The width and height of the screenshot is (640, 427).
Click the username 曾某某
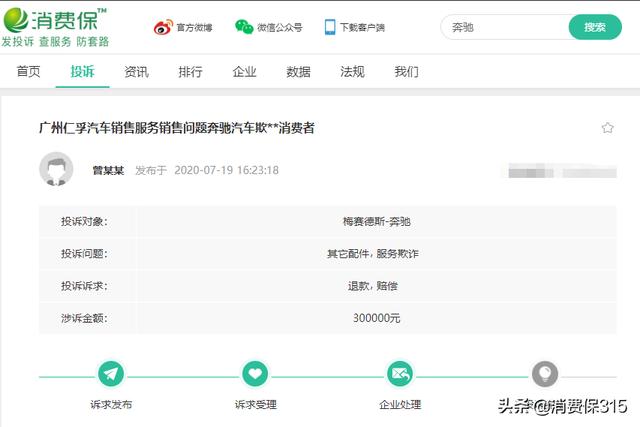108,170
